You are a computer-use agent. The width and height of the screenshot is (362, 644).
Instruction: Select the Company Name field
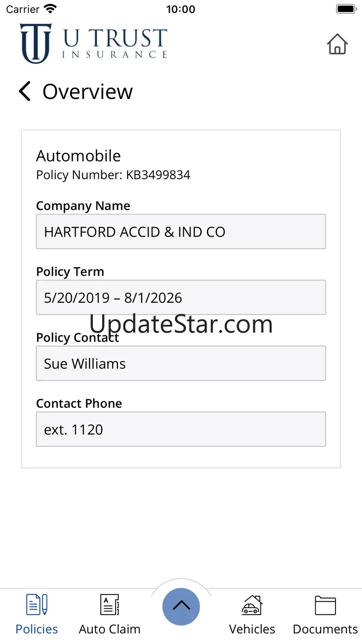pos(181,231)
